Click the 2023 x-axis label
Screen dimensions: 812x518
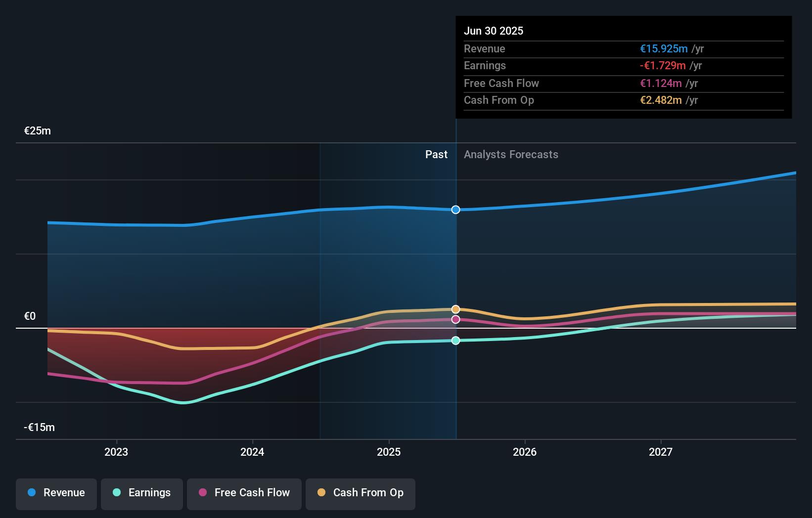coord(116,452)
